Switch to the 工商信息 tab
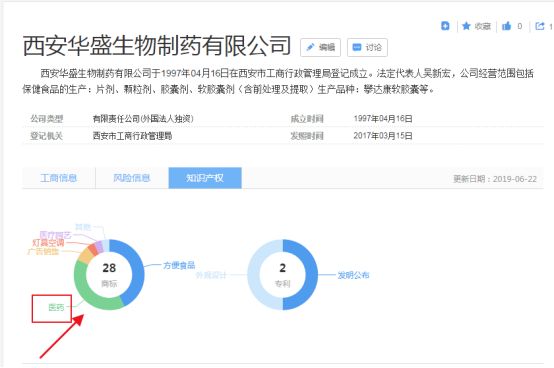554x368 pixels. click(59, 178)
